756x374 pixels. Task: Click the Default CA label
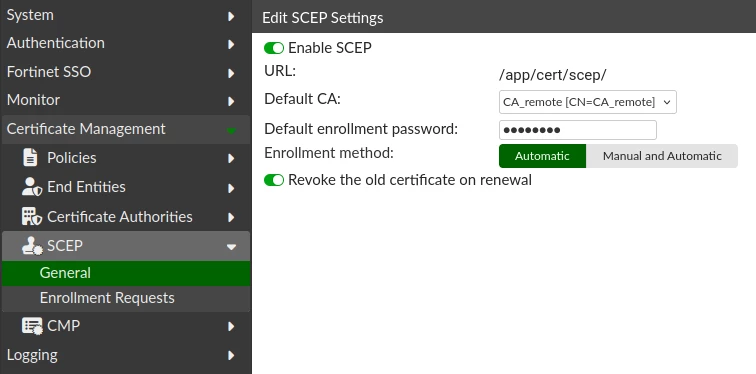point(302,99)
